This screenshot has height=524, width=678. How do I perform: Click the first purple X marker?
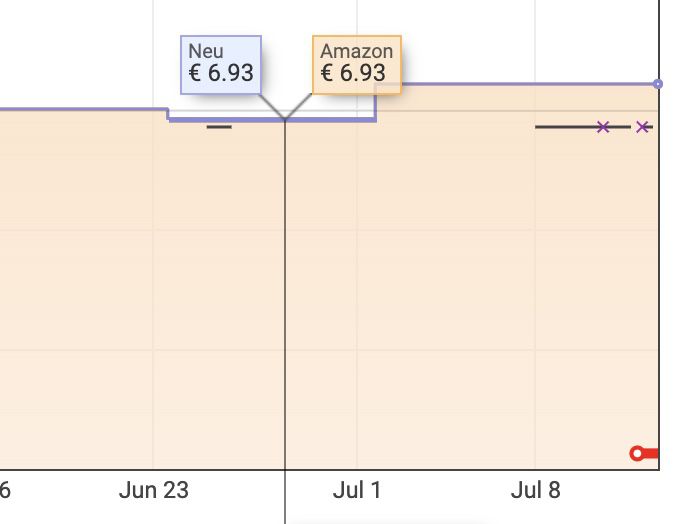click(603, 127)
